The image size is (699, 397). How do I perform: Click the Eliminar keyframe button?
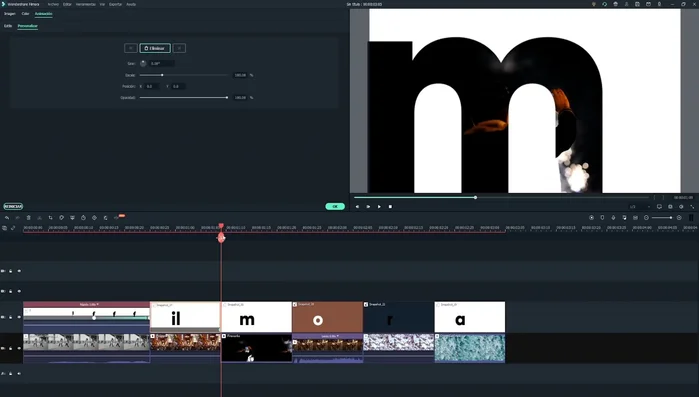(x=155, y=48)
